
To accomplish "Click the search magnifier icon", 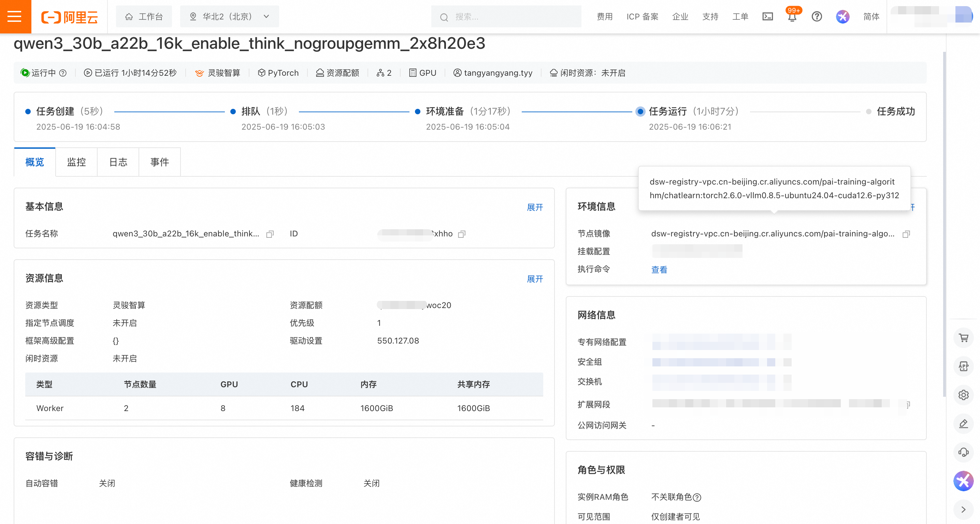I will 444,17.
